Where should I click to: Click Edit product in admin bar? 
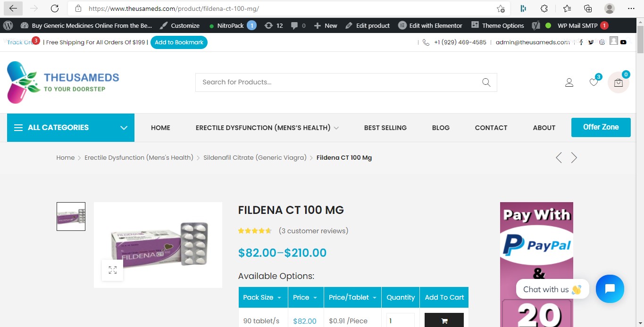coord(368,25)
